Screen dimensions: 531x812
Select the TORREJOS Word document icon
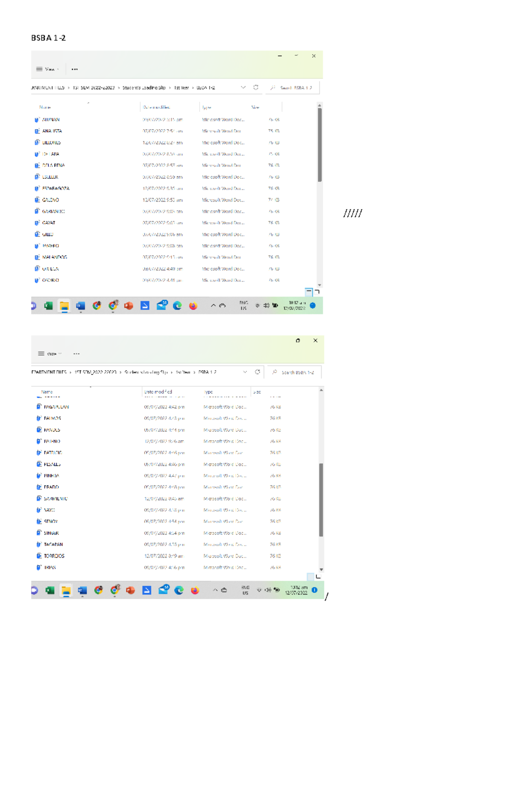[x=39, y=556]
